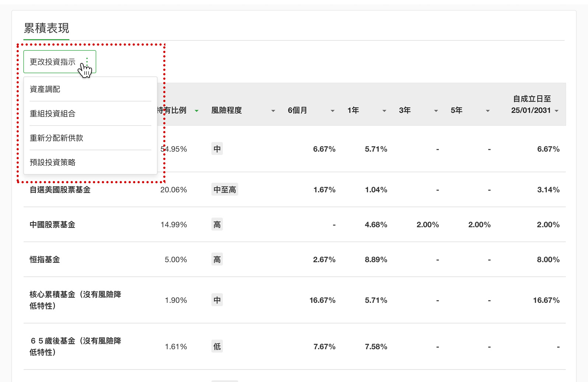588x382 pixels.
Task: Sort by 風險程度 column arrow
Action: tap(273, 111)
